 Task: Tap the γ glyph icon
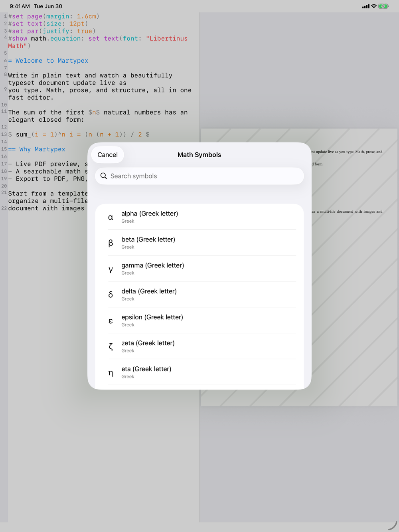point(111,269)
